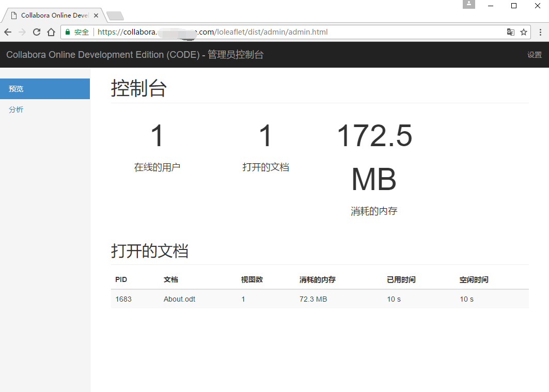The image size is (549, 392).
Task: Open the Google Translate icon in address bar
Action: point(510,32)
